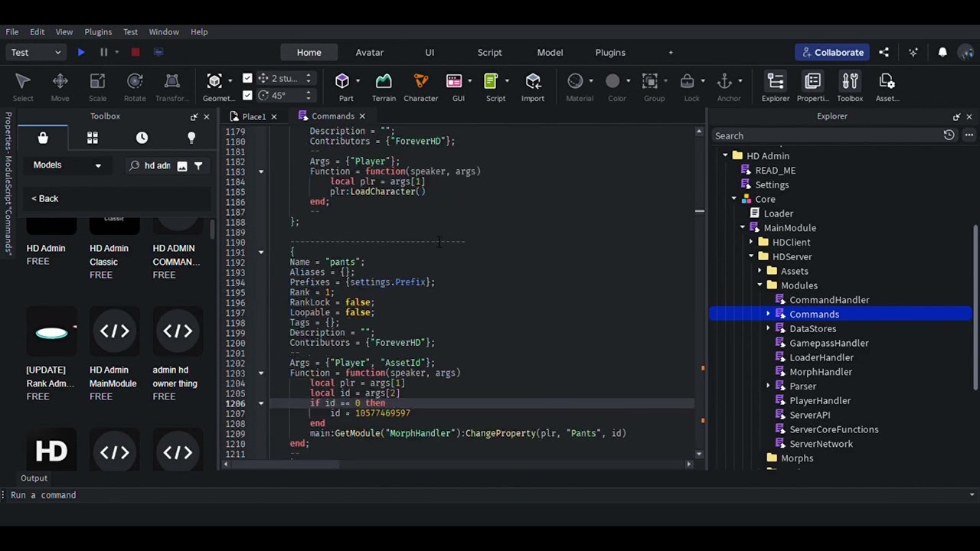
Task: Click the Run a command bar
Action: point(490,495)
